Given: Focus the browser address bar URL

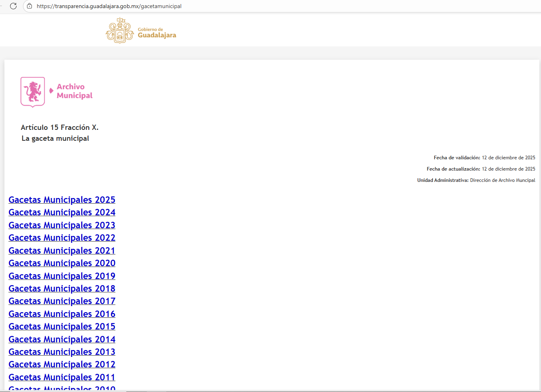Looking at the screenshot, I should pos(109,6).
